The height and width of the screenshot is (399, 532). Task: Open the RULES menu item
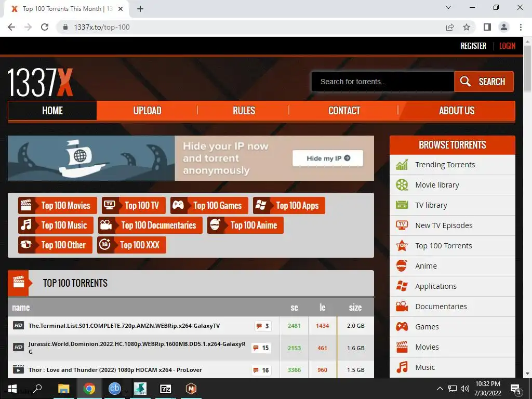(x=244, y=111)
